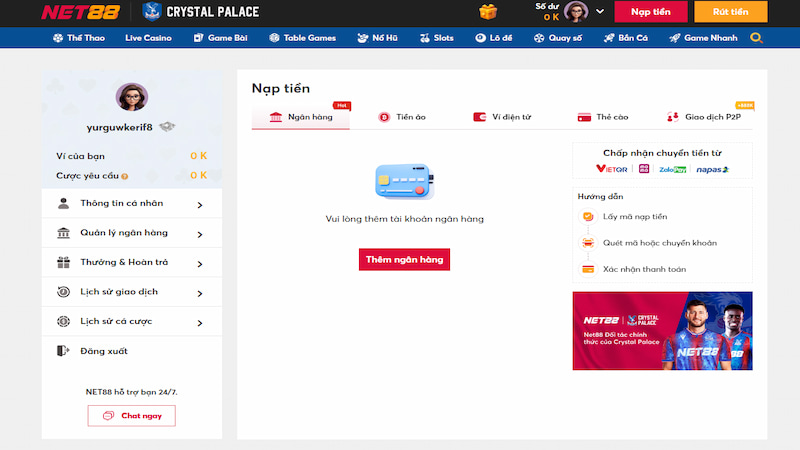Screen dimensions: 800x450
Task: Select the Tiền ảo tab
Action: 402,117
